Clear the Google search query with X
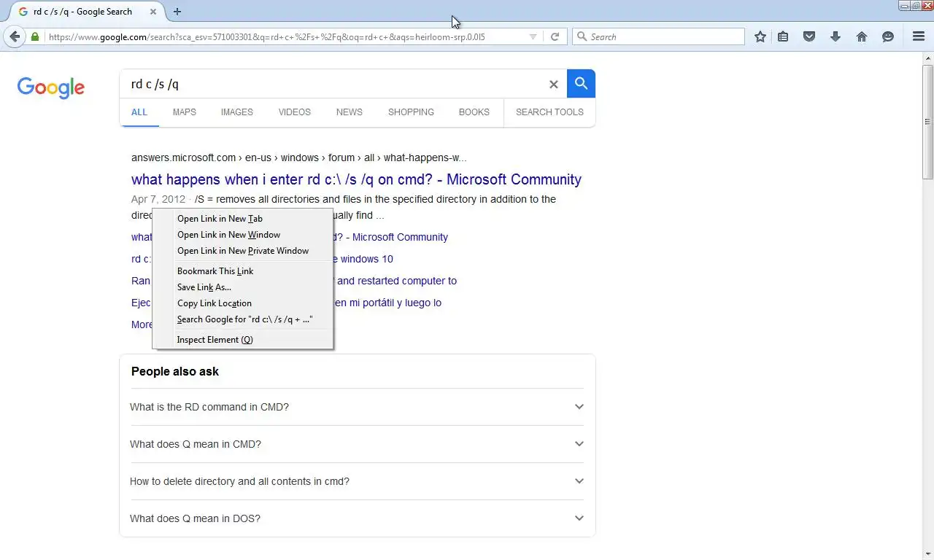The image size is (934, 560). (553, 85)
